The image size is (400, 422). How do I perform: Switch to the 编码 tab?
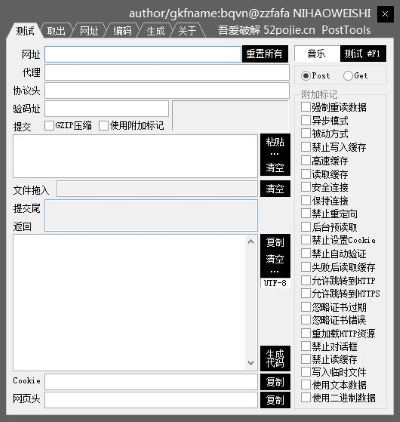(122, 31)
